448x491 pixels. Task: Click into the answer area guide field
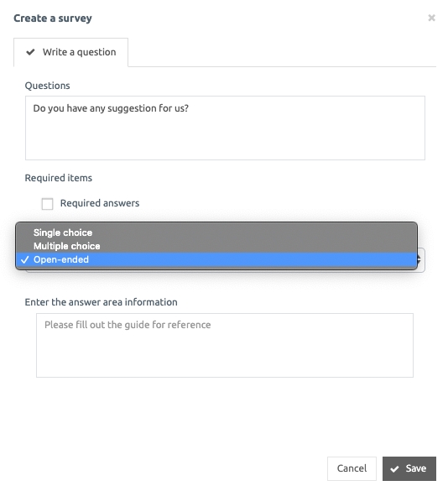225,346
